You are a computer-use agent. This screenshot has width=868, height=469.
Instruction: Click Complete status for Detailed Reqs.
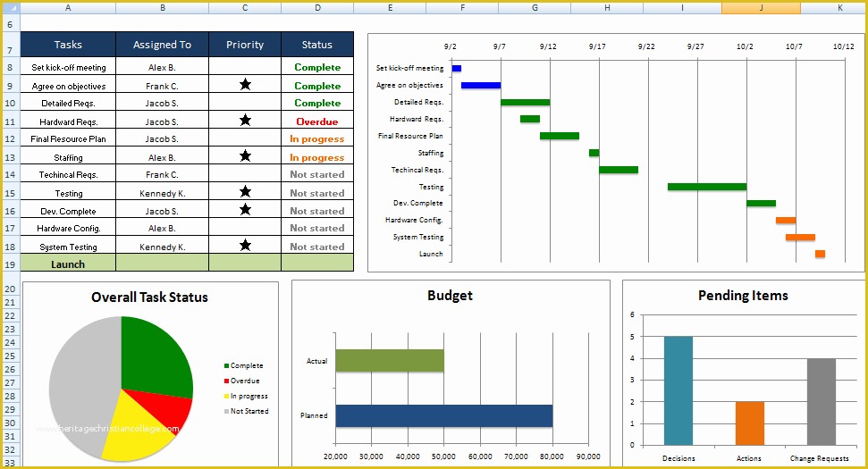(317, 103)
